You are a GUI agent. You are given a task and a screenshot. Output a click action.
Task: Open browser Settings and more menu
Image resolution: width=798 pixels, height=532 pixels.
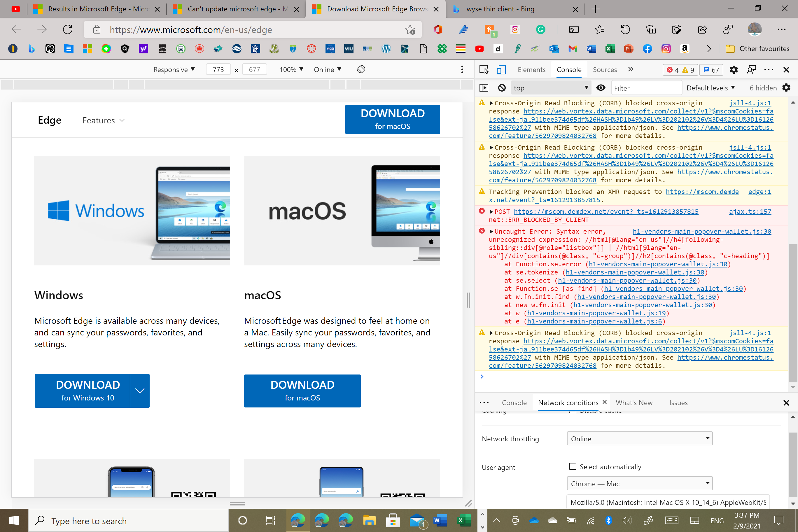(x=781, y=29)
